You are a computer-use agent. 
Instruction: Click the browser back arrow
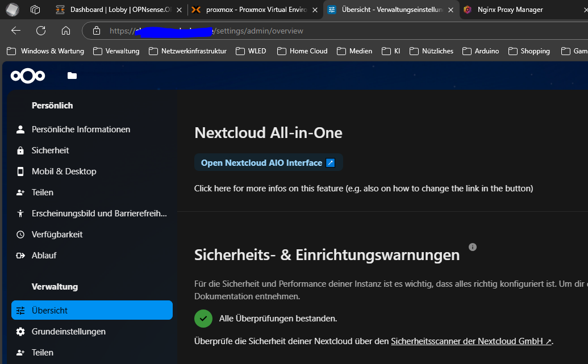point(16,31)
